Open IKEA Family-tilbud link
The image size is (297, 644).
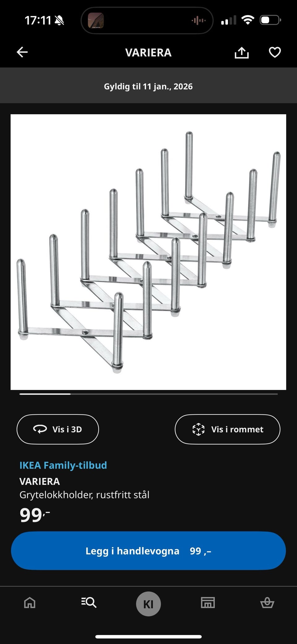[63, 465]
